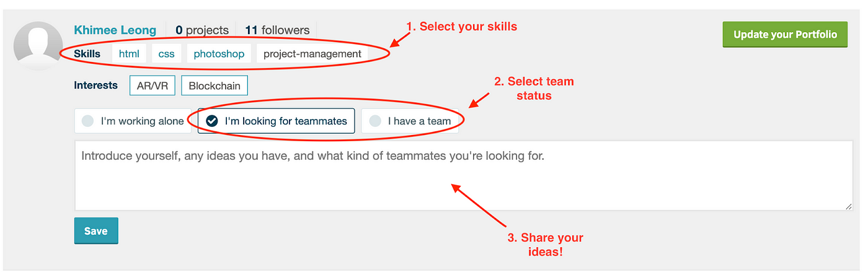868x280 pixels.
Task: Select the css skill tag
Action: pyautogui.click(x=166, y=54)
